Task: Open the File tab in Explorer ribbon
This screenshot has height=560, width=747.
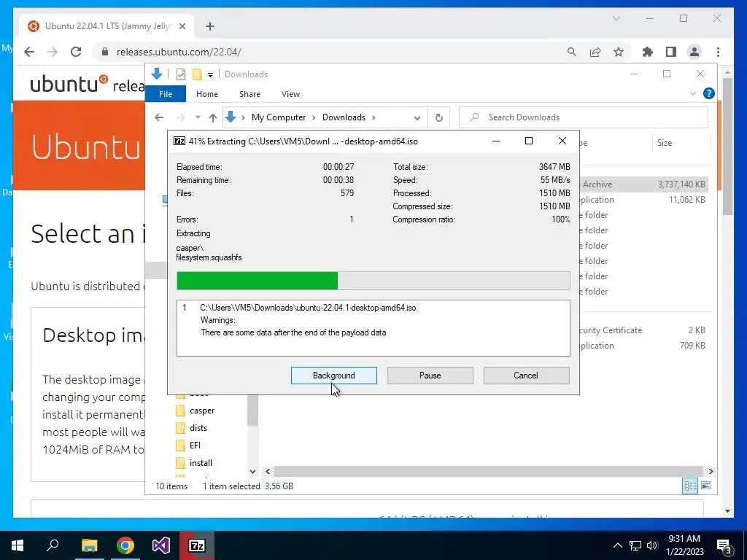Action: click(166, 94)
